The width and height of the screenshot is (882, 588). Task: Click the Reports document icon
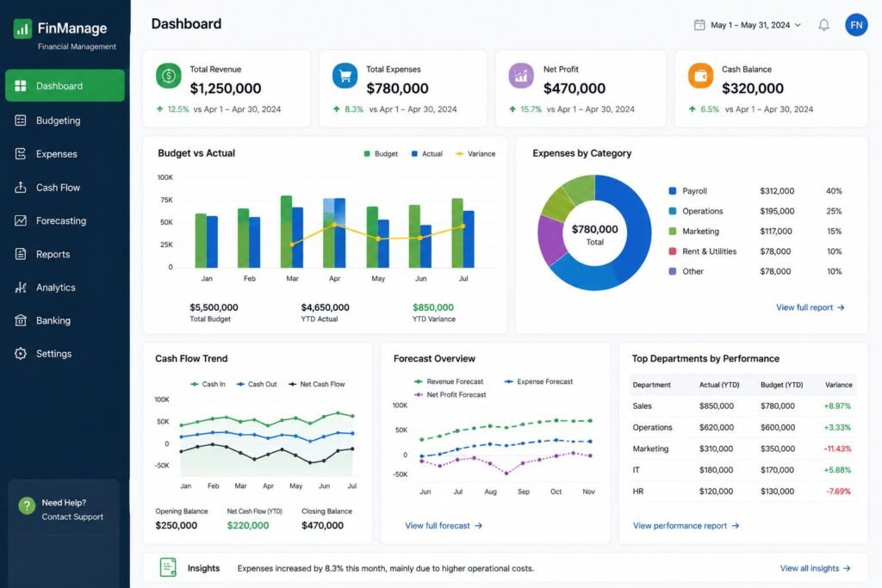[x=21, y=254]
